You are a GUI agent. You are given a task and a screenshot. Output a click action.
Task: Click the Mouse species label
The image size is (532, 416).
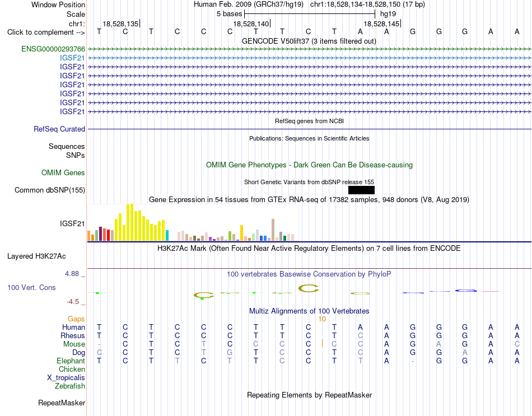click(x=74, y=344)
